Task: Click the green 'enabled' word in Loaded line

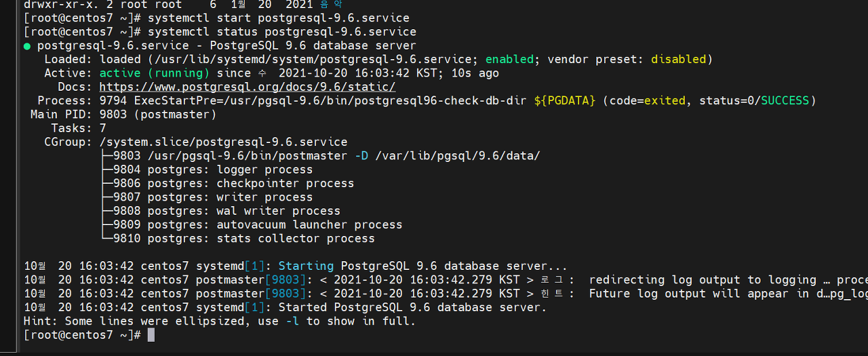Action: [509, 60]
